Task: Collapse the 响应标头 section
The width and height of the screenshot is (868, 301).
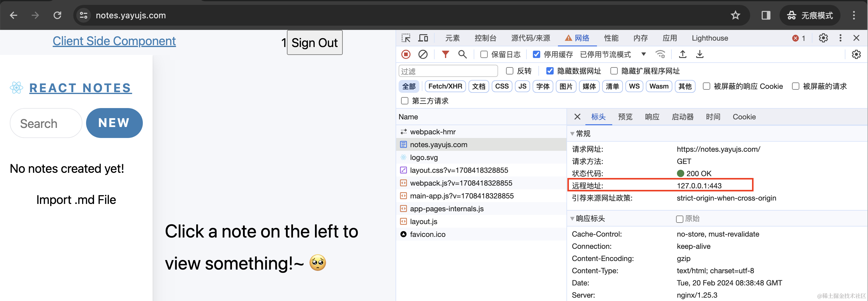Action: pos(572,219)
